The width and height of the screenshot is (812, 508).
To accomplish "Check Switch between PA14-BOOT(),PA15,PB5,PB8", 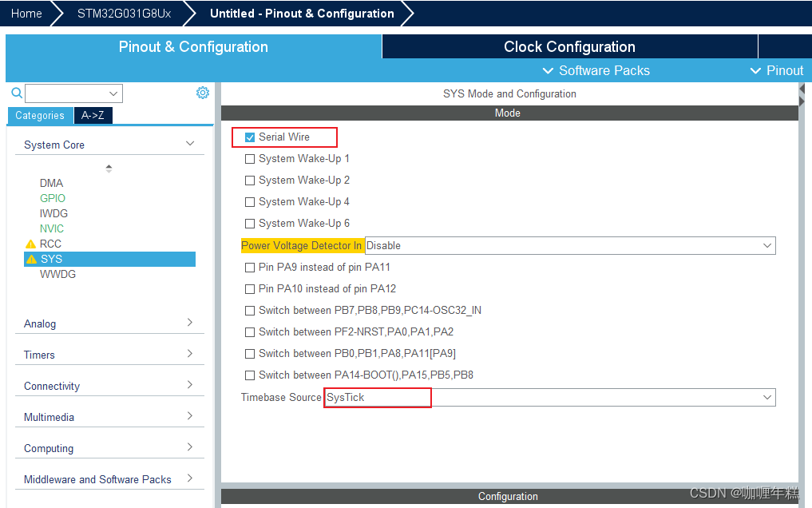I will [250, 375].
